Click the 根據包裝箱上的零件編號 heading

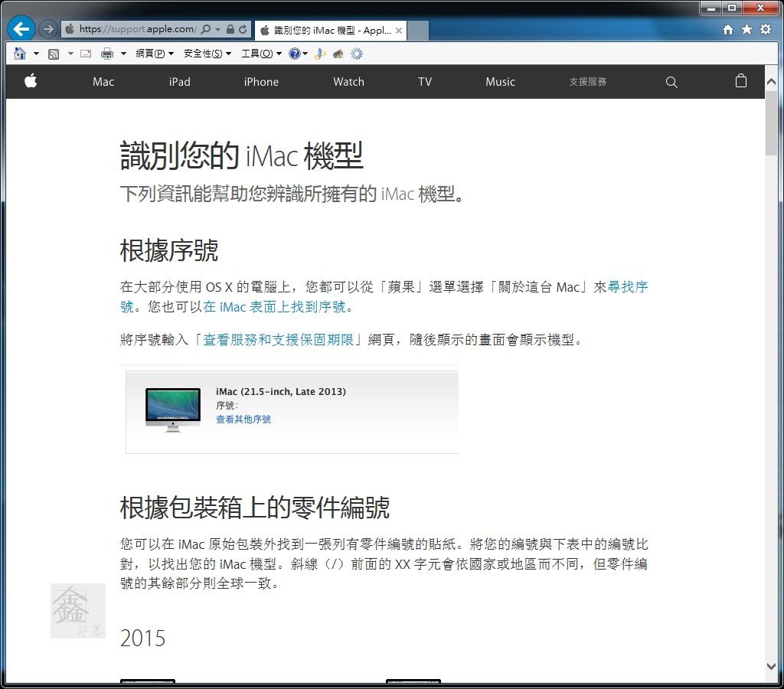(x=255, y=508)
